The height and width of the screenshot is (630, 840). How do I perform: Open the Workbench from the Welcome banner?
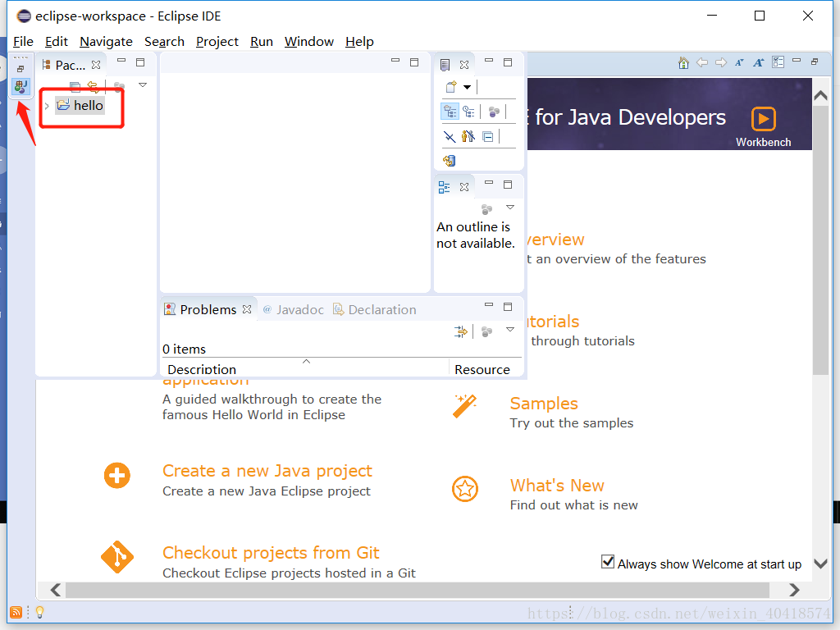(764, 126)
